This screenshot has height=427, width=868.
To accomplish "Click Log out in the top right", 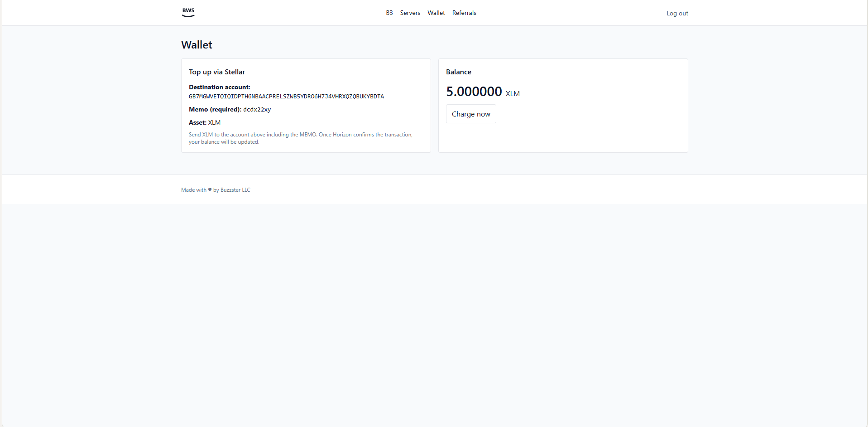I will tap(677, 13).
